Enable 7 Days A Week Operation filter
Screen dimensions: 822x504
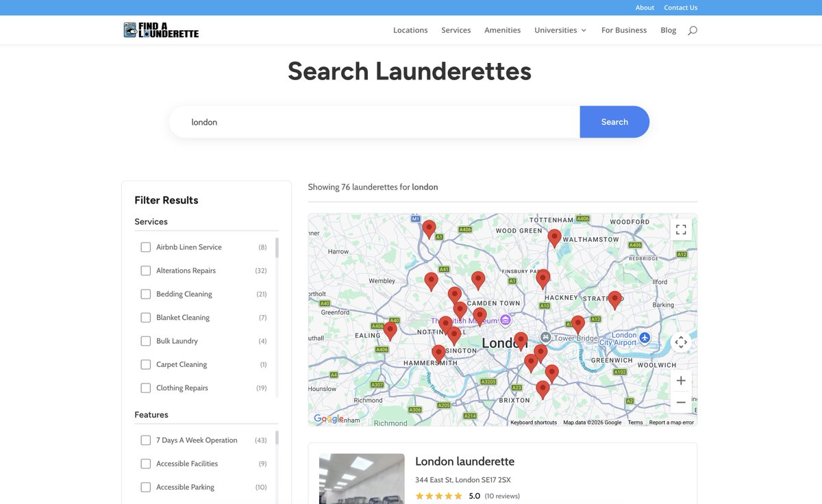[x=145, y=440]
